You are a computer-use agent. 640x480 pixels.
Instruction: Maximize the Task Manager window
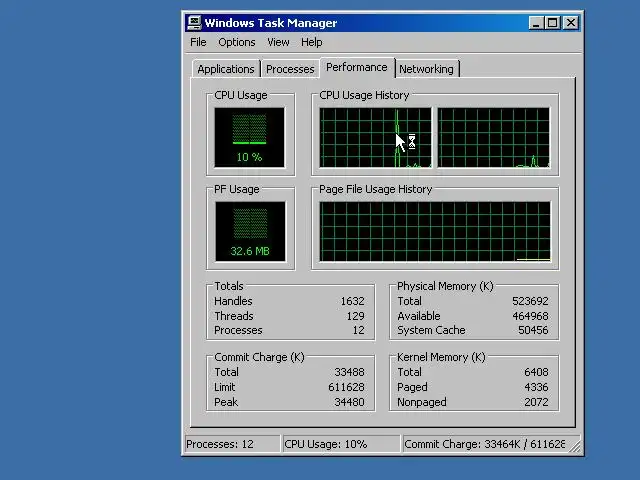point(553,23)
